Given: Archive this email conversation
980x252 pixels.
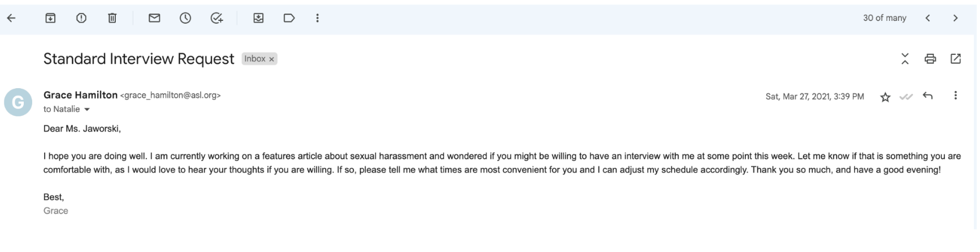Looking at the screenshot, I should click(50, 18).
